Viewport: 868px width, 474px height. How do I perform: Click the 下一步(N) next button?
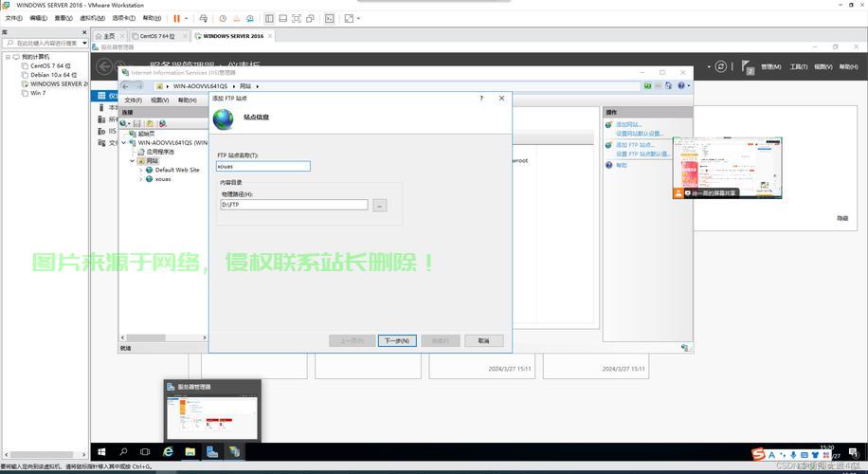[x=397, y=340]
